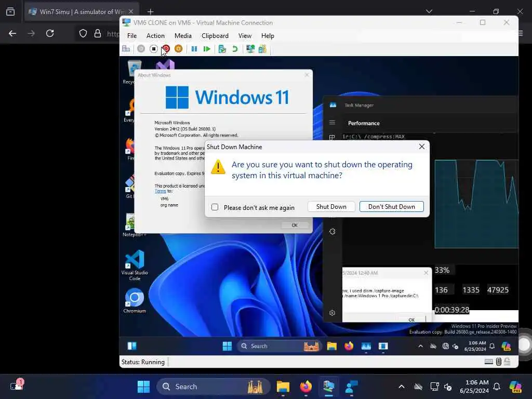This screenshot has height=399, width=532.
Task: Open host File Explorer taskbar icon
Action: pyautogui.click(x=283, y=387)
